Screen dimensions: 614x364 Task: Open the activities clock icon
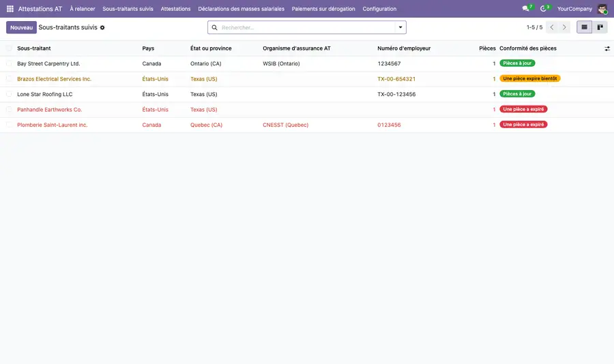coord(543,9)
